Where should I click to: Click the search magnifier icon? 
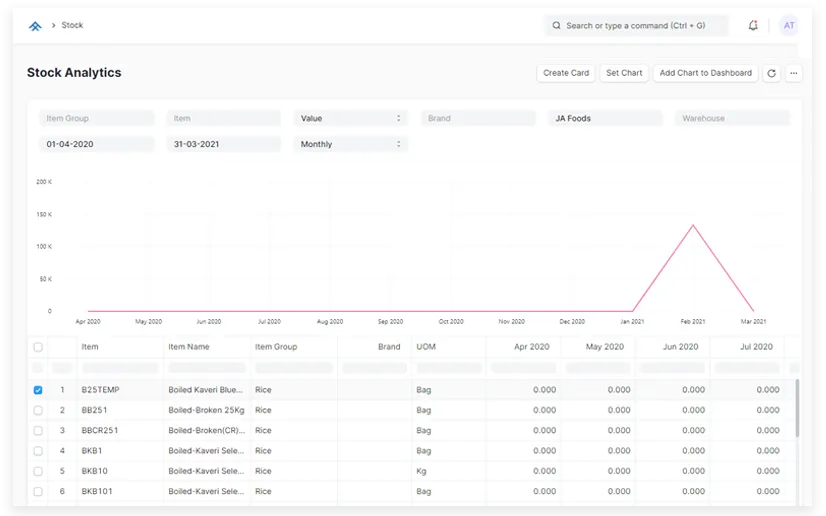556,26
